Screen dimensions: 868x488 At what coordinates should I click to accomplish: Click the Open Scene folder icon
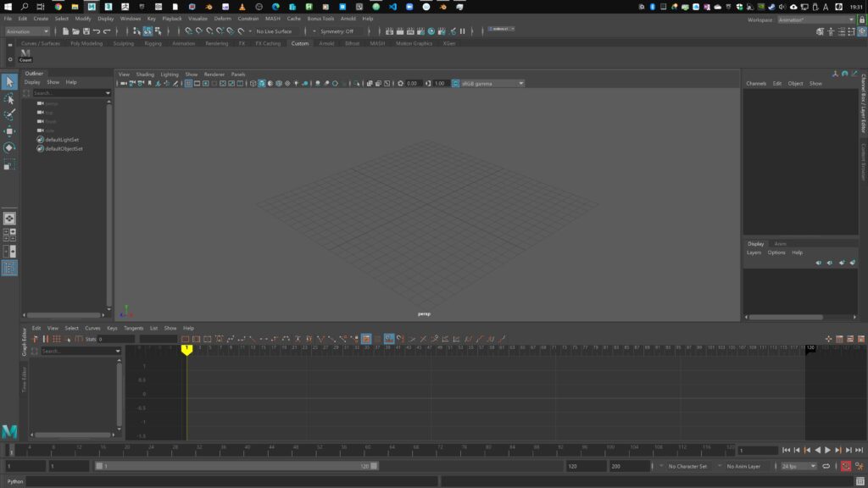click(x=75, y=31)
